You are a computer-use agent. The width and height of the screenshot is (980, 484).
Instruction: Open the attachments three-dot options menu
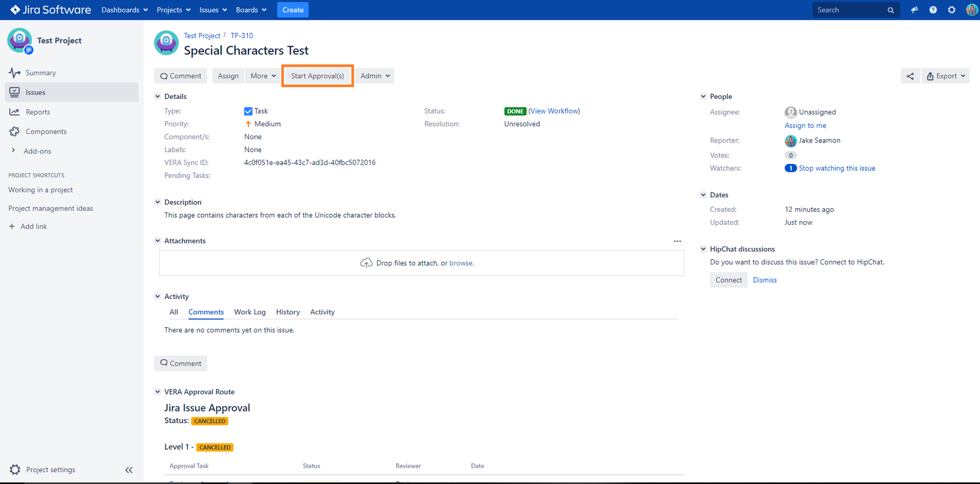point(677,241)
